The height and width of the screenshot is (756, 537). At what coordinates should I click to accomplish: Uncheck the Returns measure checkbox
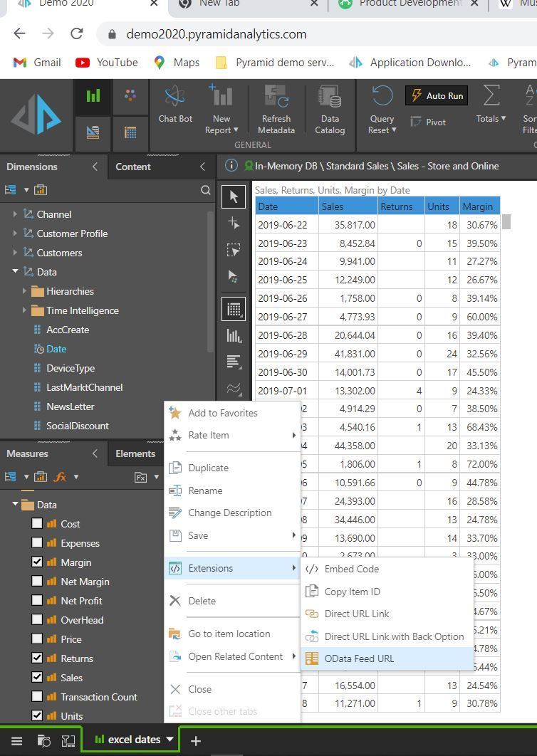point(37,658)
